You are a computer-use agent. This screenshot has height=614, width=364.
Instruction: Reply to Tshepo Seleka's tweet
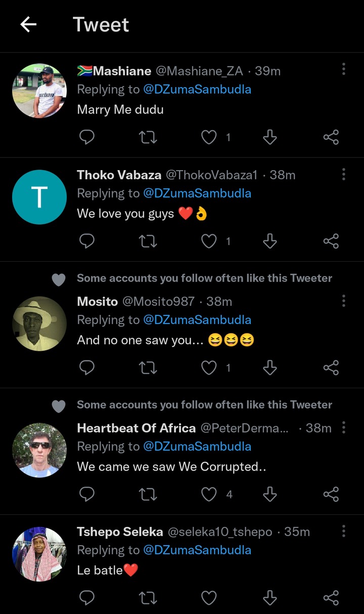(x=87, y=598)
